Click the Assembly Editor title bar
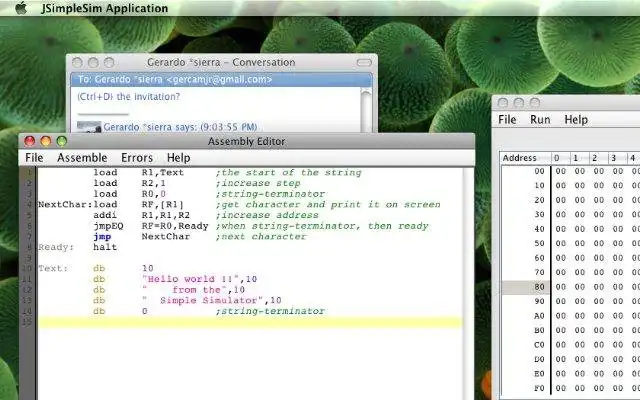The width and height of the screenshot is (640, 400). [x=247, y=141]
